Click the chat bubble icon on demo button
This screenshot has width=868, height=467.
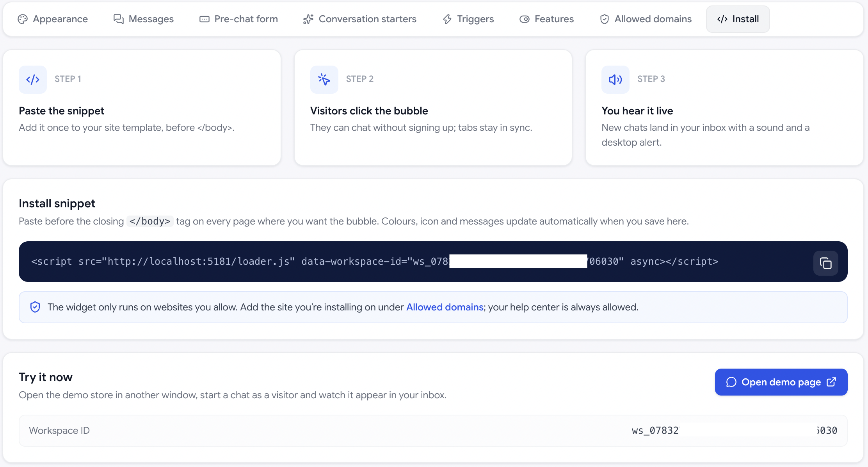coord(731,382)
